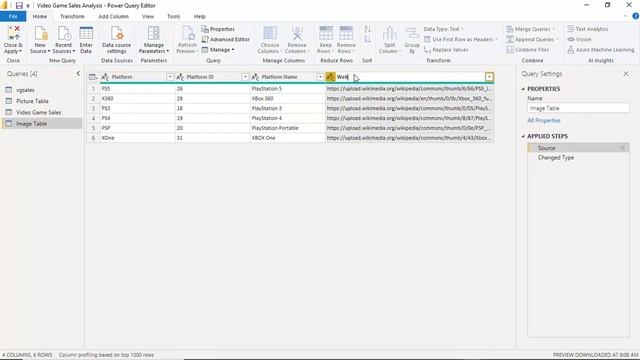Open Platform ID column filter dropdown

[x=245, y=77]
